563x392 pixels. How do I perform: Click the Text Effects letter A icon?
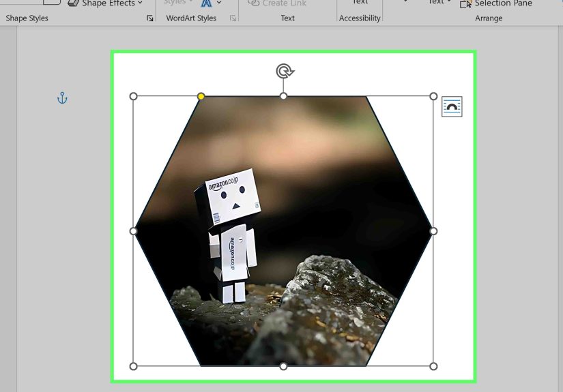coord(207,3)
